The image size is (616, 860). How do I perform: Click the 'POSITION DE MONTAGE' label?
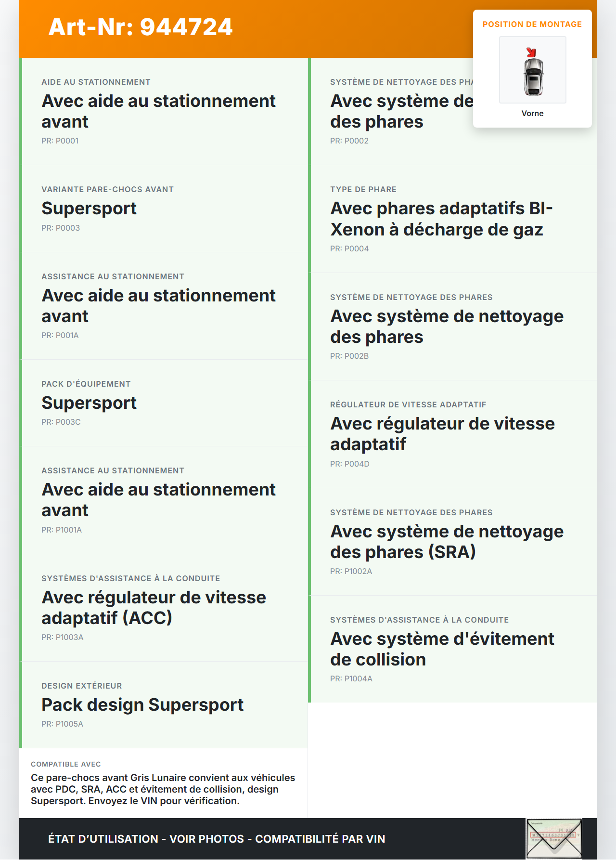coord(532,24)
